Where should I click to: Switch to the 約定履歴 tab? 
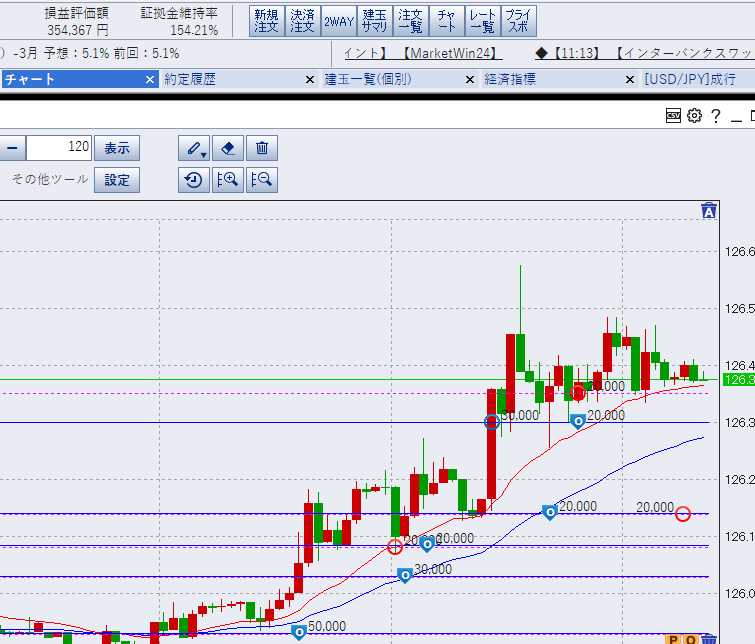190,79
